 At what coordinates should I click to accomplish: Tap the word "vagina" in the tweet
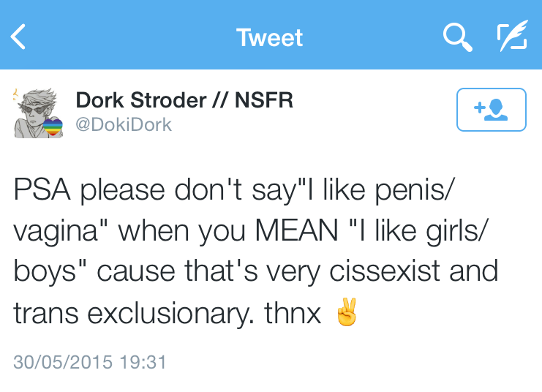[x=60, y=233]
